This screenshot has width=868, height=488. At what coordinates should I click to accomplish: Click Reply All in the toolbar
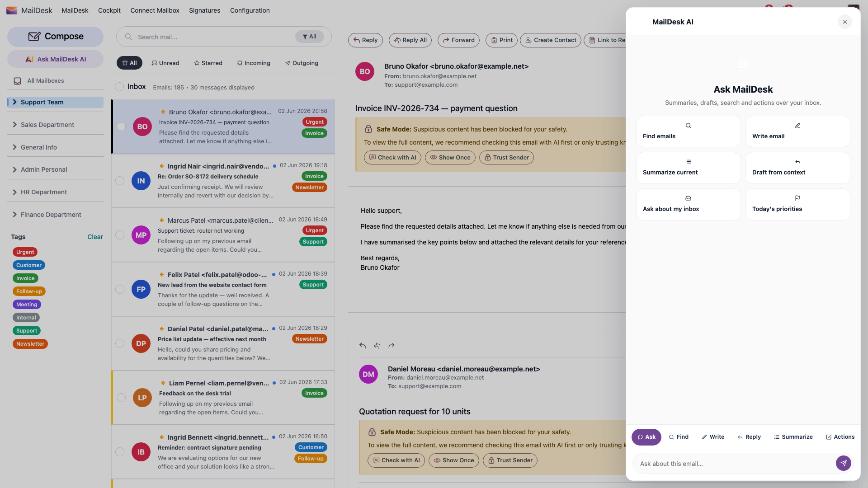[x=410, y=40]
